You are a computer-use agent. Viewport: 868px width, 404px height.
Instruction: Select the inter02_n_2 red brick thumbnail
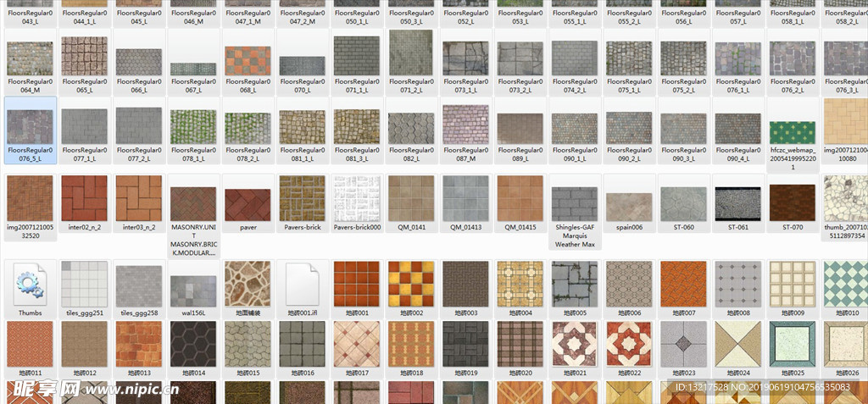pyautogui.click(x=85, y=198)
